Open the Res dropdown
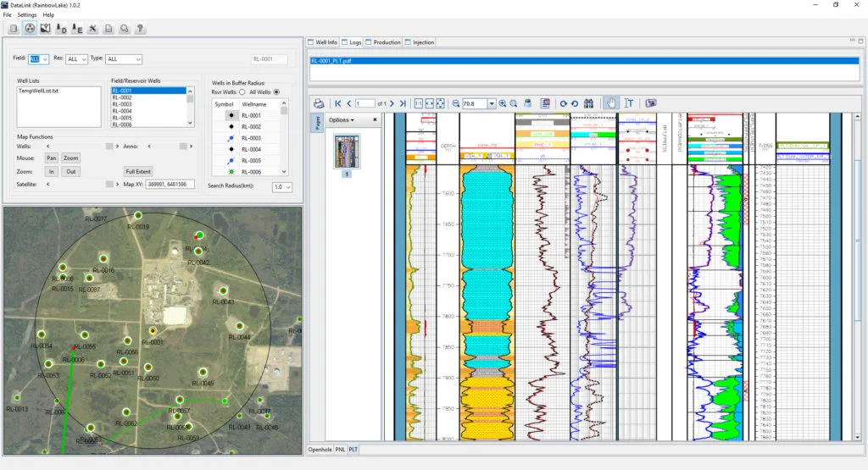Image resolution: width=868 pixels, height=470 pixels. click(x=76, y=59)
